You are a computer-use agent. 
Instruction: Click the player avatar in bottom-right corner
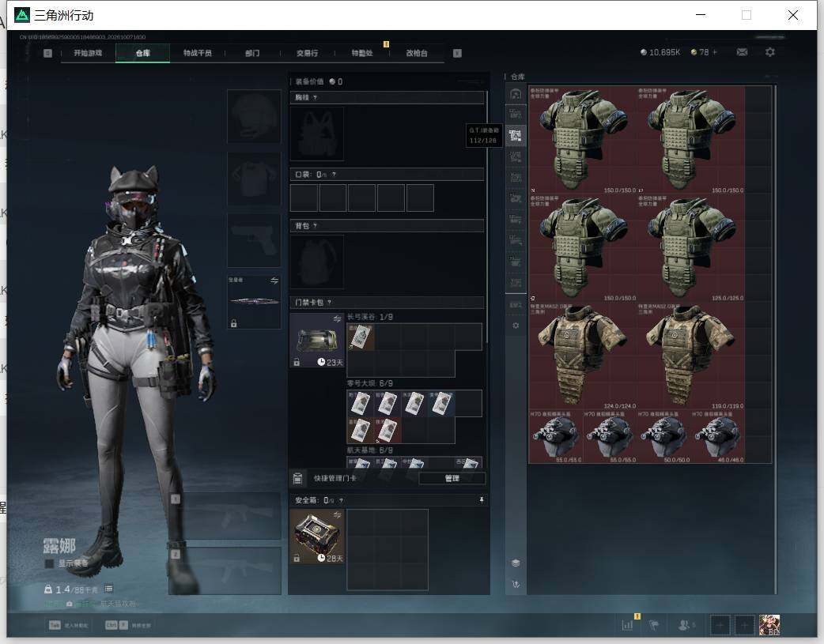pyautogui.click(x=769, y=625)
